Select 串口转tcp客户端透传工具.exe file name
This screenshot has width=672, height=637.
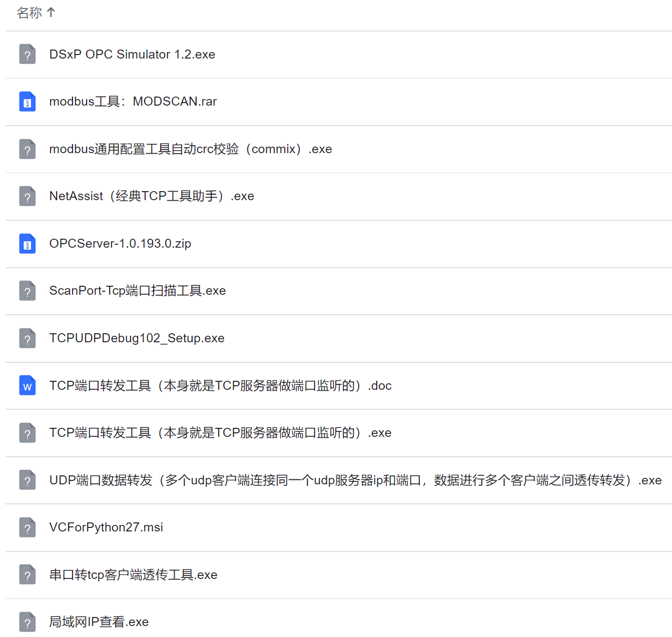coord(133,575)
